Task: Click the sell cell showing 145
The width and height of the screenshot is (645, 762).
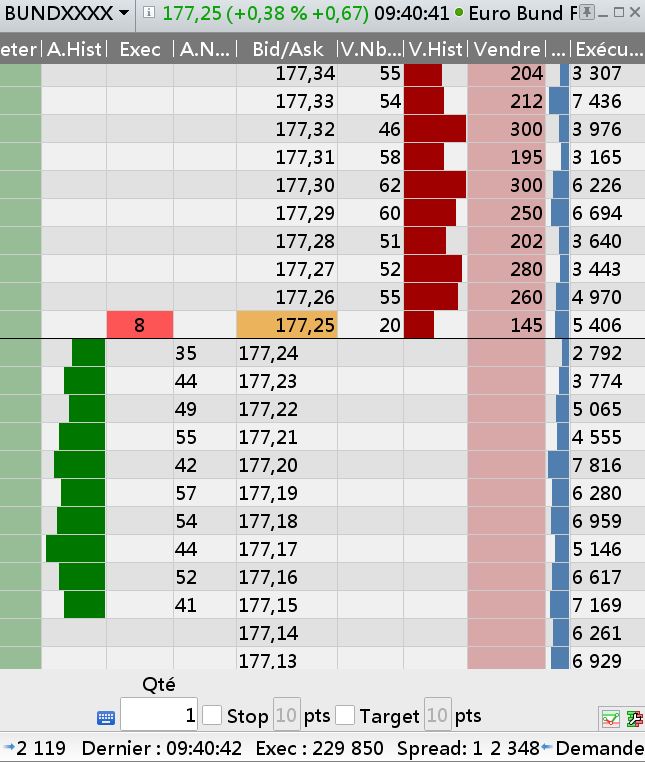Action: click(x=506, y=325)
